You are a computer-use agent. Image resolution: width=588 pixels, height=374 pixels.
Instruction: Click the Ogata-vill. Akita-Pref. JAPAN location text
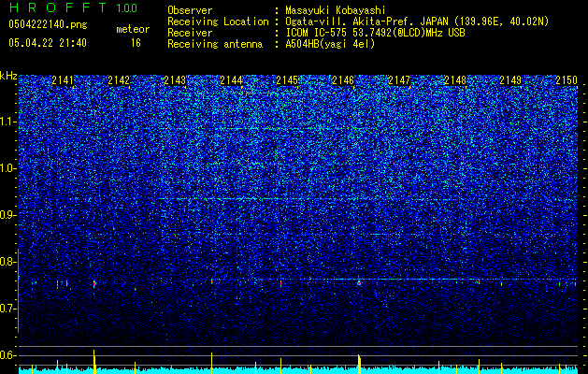pos(417,22)
